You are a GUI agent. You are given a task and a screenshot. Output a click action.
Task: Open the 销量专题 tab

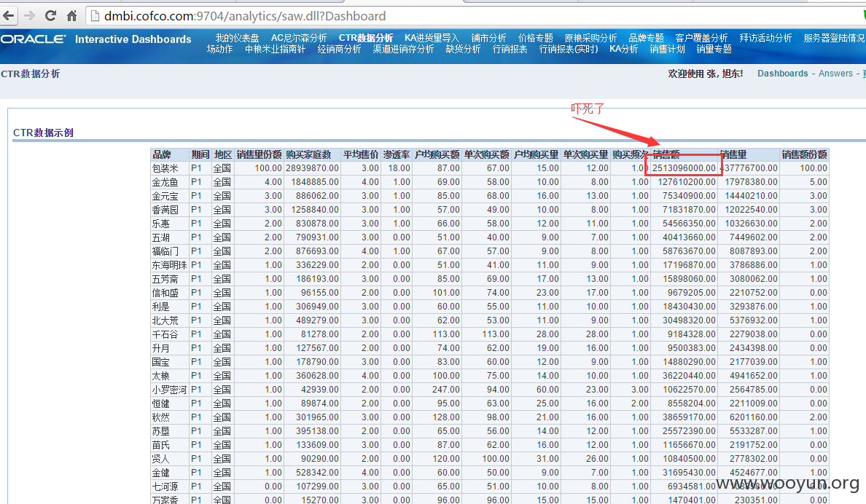click(714, 49)
